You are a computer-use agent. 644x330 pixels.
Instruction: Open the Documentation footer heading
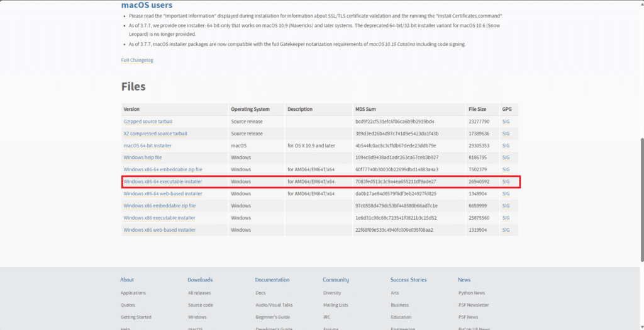point(272,280)
